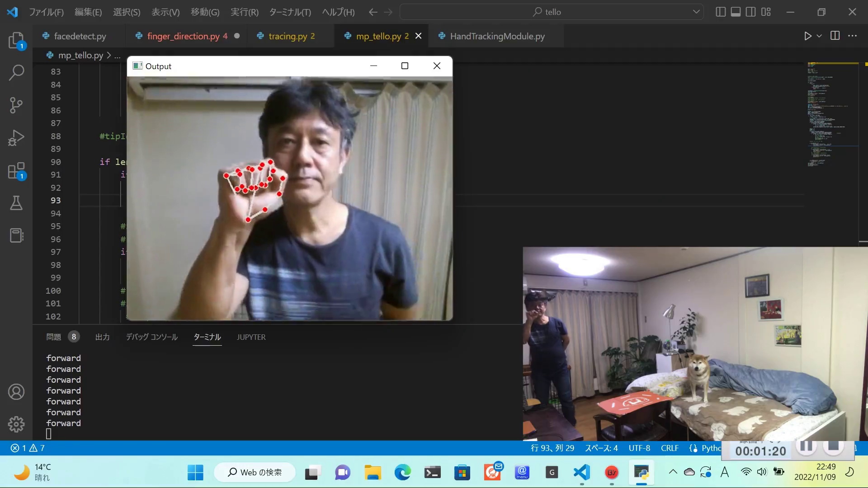Open the 表示(V) menu
Viewport: 868px width, 488px height.
(x=165, y=12)
